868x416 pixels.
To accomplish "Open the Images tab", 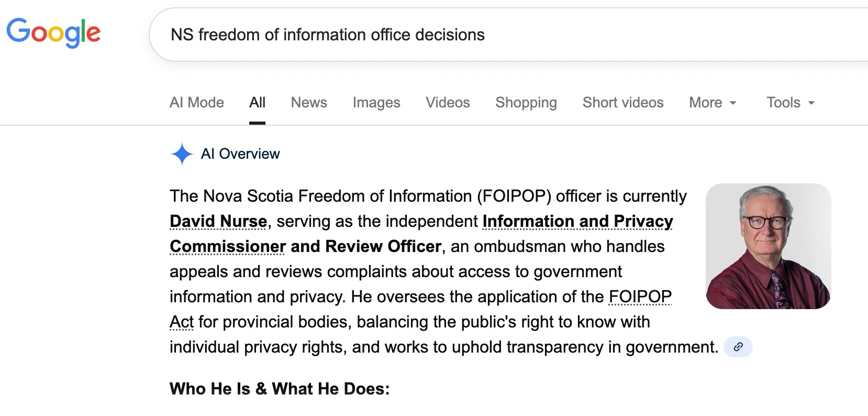I will [x=376, y=103].
